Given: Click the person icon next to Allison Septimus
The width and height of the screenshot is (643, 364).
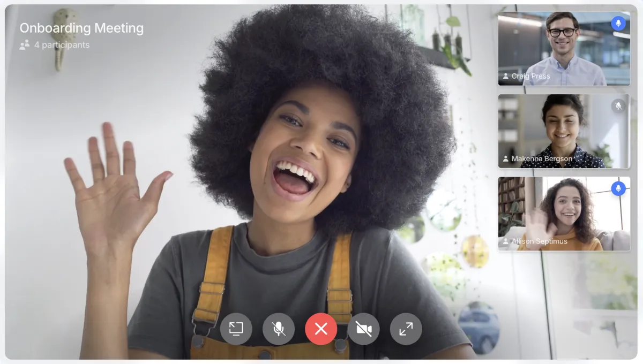Looking at the screenshot, I should (506, 241).
